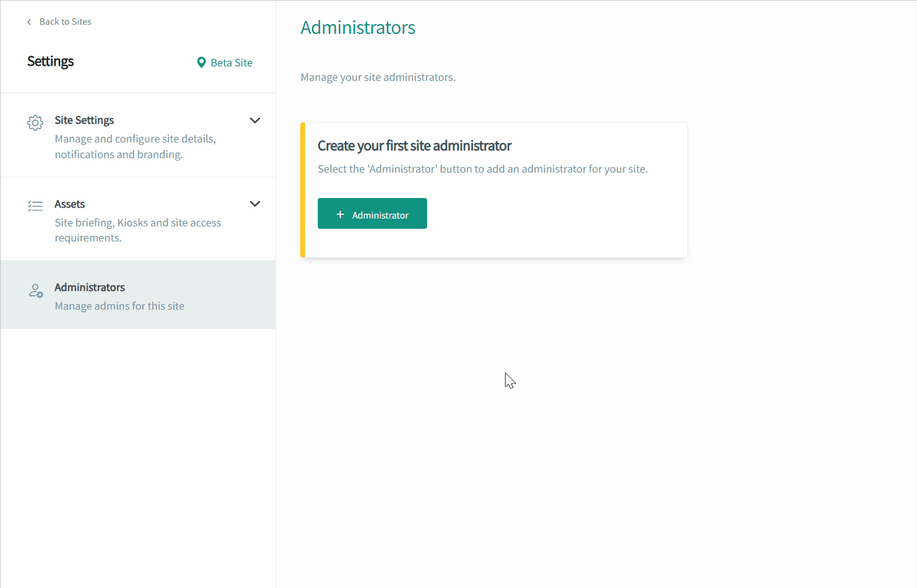Open the Site Settings menu title
Screen dimensions: 917x588
point(84,120)
